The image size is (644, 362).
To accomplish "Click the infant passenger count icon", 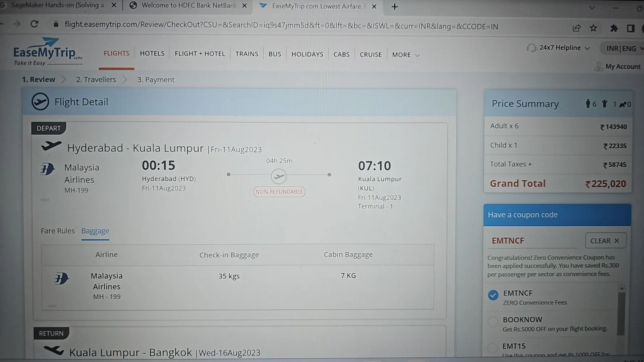I will (x=622, y=105).
